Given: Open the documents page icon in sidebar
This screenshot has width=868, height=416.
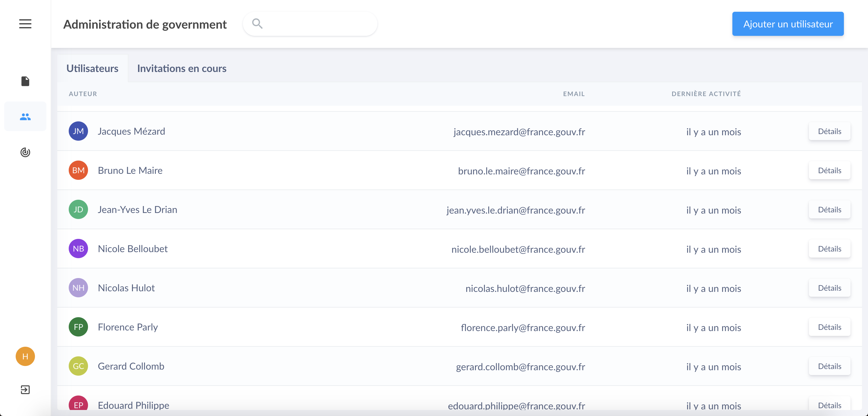Looking at the screenshot, I should pos(25,81).
